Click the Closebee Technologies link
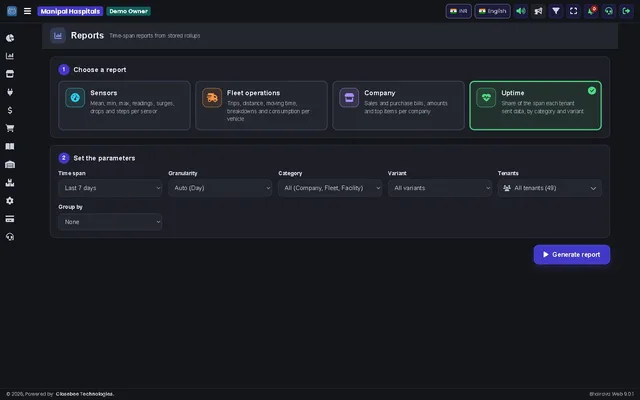Screen dimensions: 640x400 [85, 394]
